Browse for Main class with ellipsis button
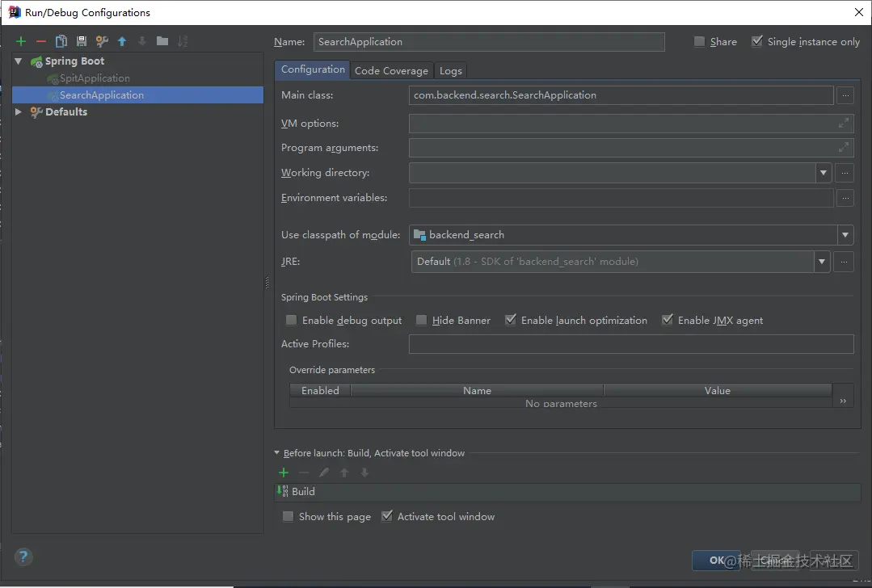 point(845,95)
